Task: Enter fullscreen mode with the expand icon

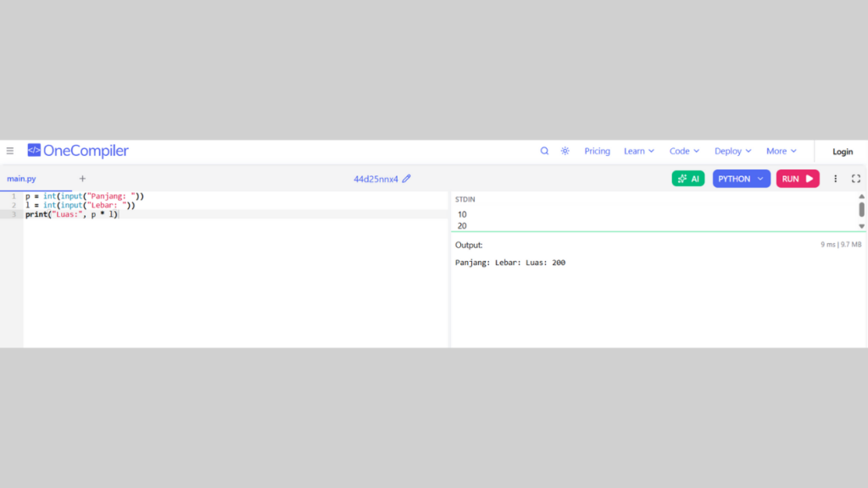Action: coord(855,179)
